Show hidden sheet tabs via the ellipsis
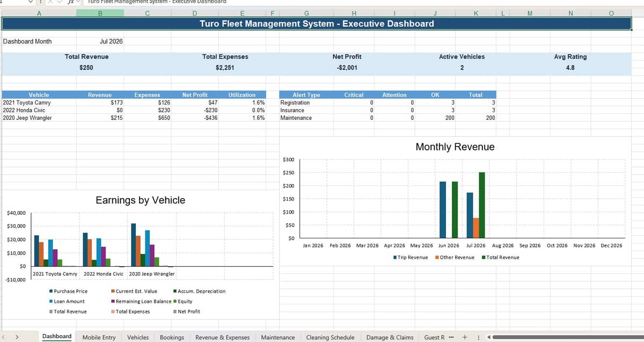Image resolution: width=644 pixels, height=342 pixels. coord(452,337)
